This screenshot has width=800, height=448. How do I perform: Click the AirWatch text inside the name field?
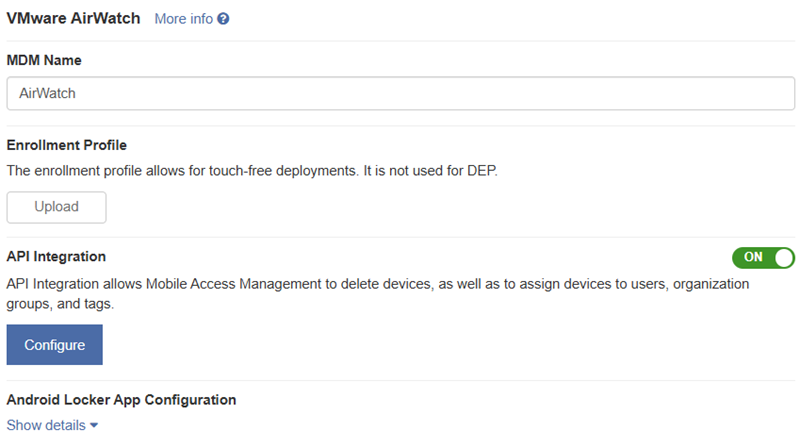[47, 93]
